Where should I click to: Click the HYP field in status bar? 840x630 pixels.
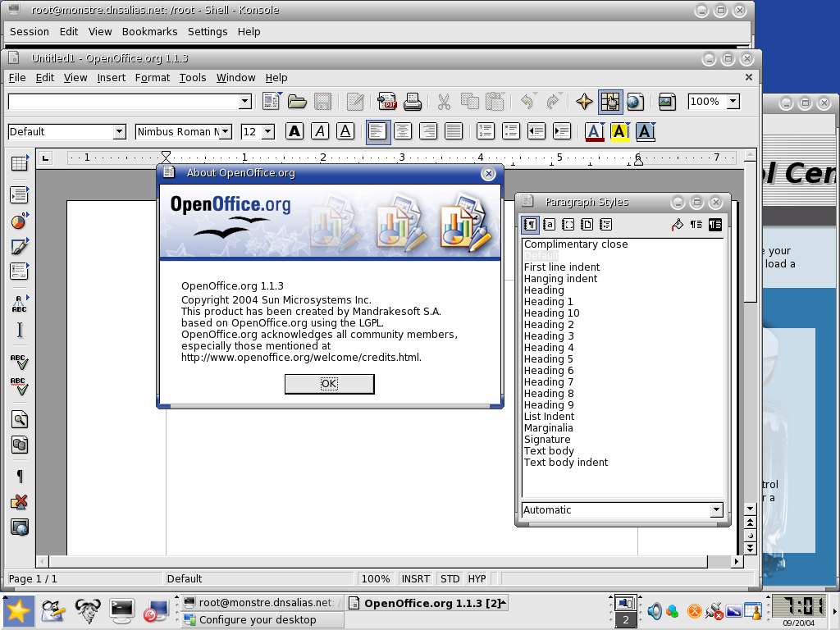(x=477, y=578)
